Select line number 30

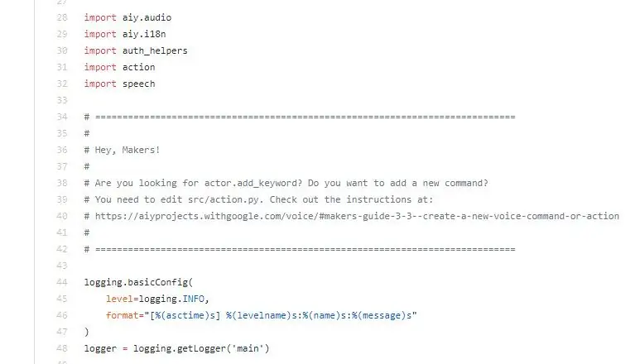pyautogui.click(x=62, y=50)
